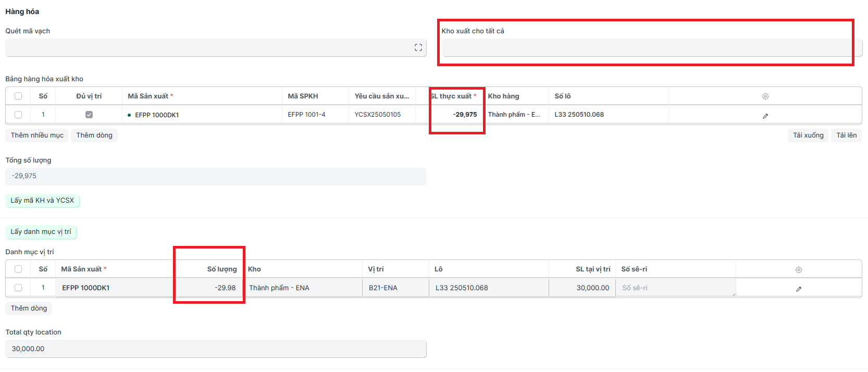Viewport: 868px width, 372px height.
Task: Focus the Quét mã vạch input field
Action: 208,48
